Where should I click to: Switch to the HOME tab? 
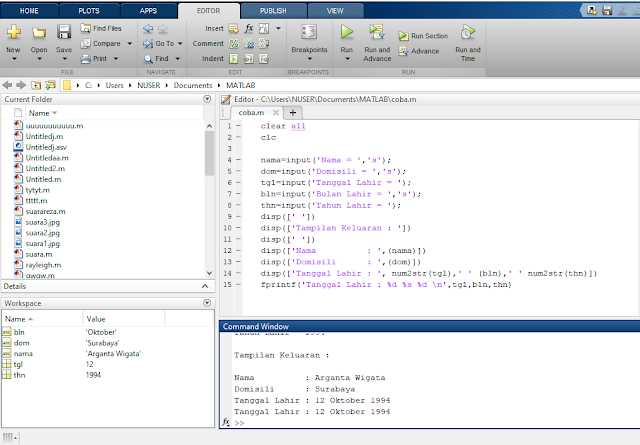[29, 11]
